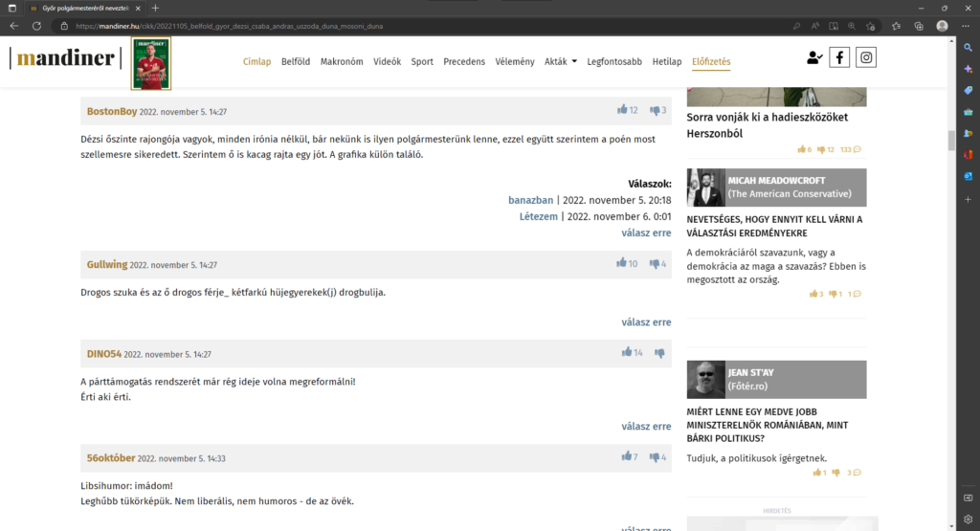The height and width of the screenshot is (531, 980).
Task: Click 'válasz erre' under Gullwing's comment
Action: 646,322
